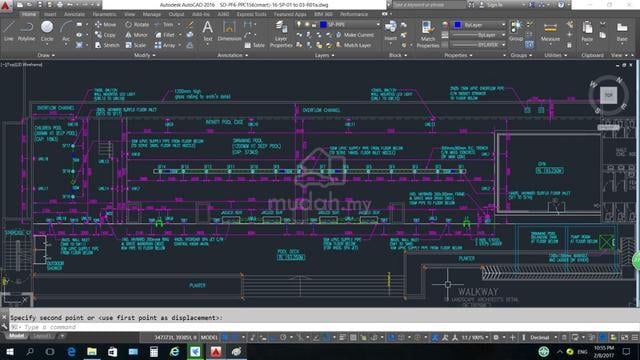
Task: Choose the Stretch tool
Action: coord(107,45)
